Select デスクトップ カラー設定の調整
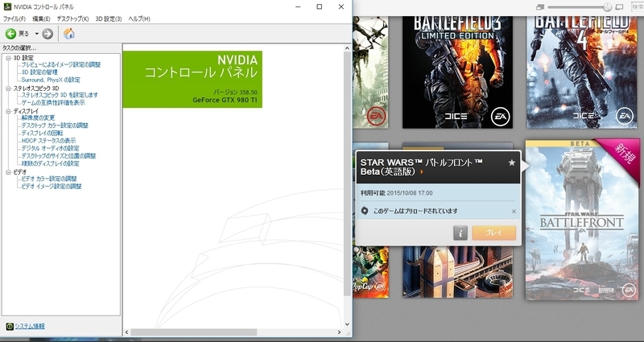This screenshot has width=644, height=342. [x=55, y=126]
